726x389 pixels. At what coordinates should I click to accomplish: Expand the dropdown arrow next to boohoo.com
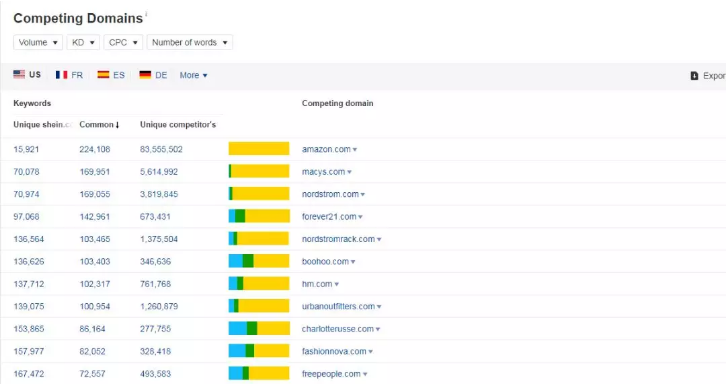(x=353, y=262)
